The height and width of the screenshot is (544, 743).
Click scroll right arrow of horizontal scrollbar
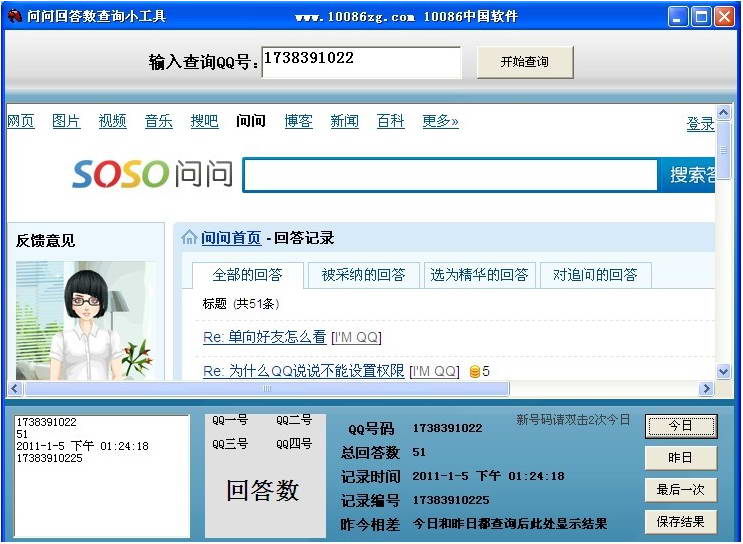point(707,389)
